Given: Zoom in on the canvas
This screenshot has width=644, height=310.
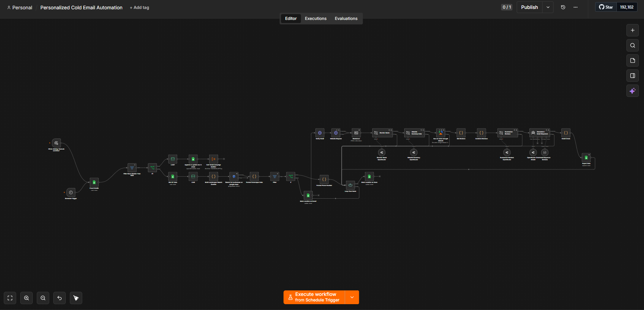Looking at the screenshot, I should pyautogui.click(x=26, y=298).
